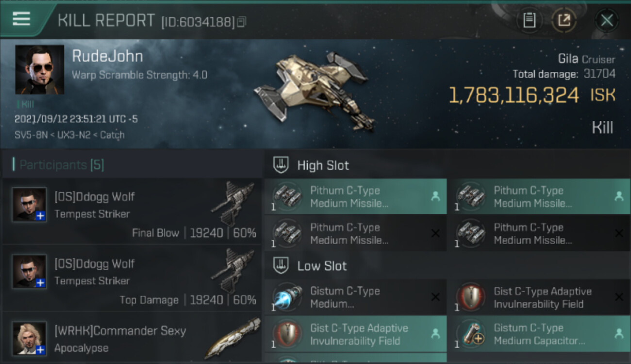Image resolution: width=631 pixels, height=364 pixels.
Task: Copy the kill report ID icon
Action: (x=241, y=22)
